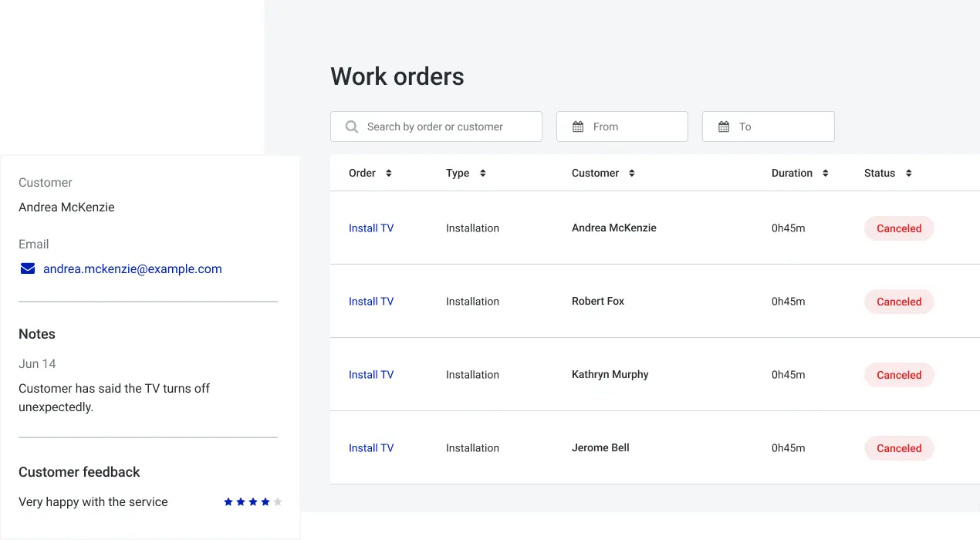Open Install TV order for Jerome Bell
980x540 pixels.
pyautogui.click(x=370, y=447)
